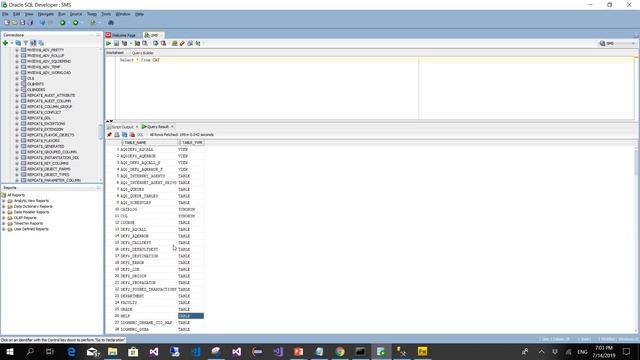Viewport: 640px width, 360px height.
Task: Clear the worksheet using the eraser icon
Action: (182, 43)
